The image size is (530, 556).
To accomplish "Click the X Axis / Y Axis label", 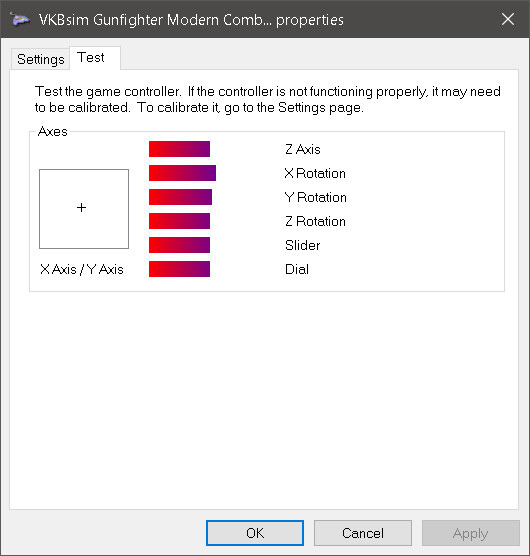I will (82, 269).
